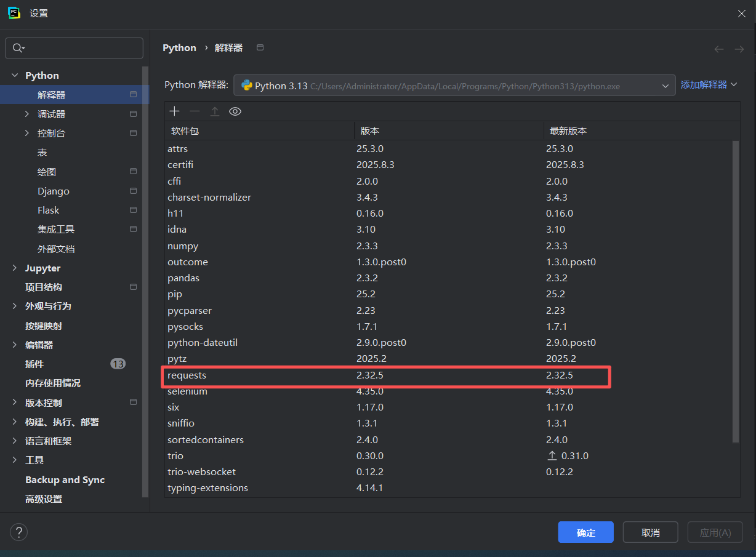Viewport: 756px width, 557px height.
Task: Click the upgrade package arrow icon
Action: (x=215, y=111)
